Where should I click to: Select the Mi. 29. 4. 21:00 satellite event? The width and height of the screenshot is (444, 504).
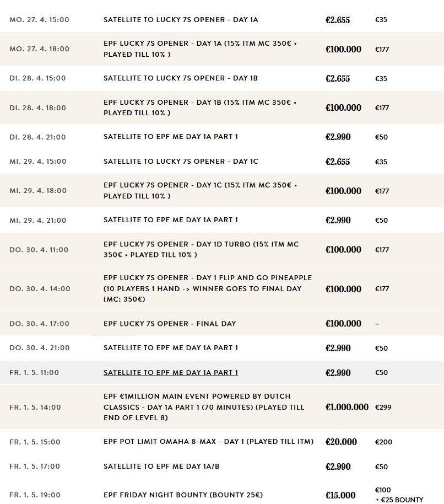171,220
